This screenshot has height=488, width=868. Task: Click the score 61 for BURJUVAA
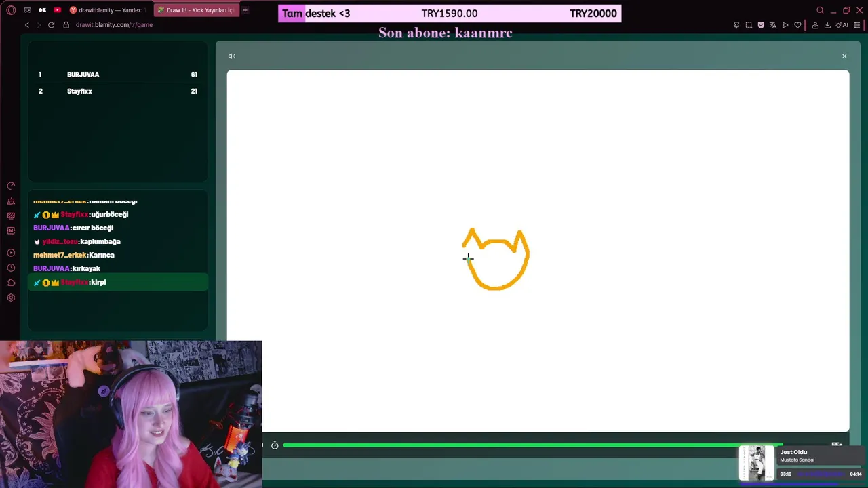click(x=194, y=75)
